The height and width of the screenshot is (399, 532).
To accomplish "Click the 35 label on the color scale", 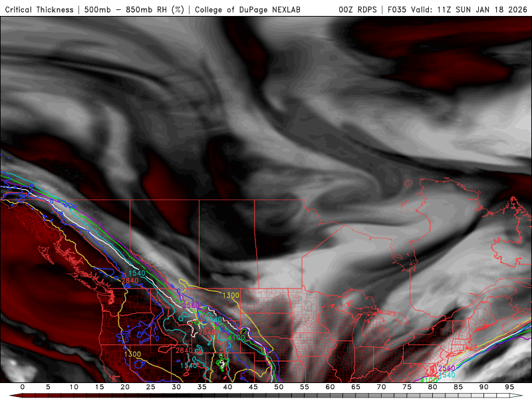I will pyautogui.click(x=202, y=387).
